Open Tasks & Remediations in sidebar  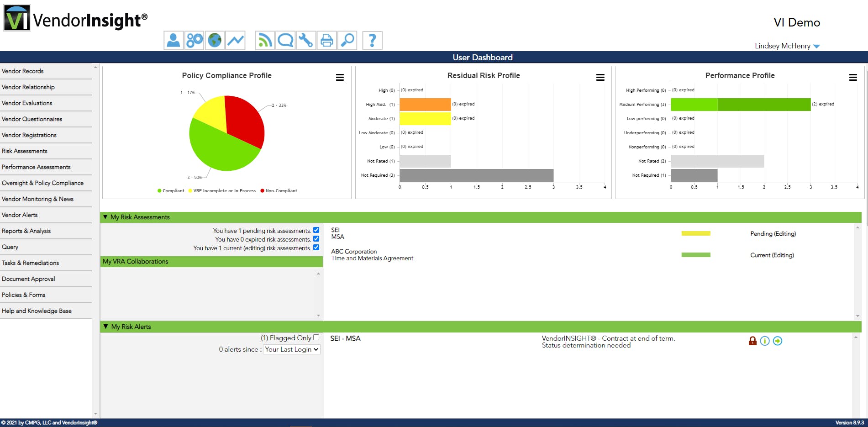coord(46,263)
